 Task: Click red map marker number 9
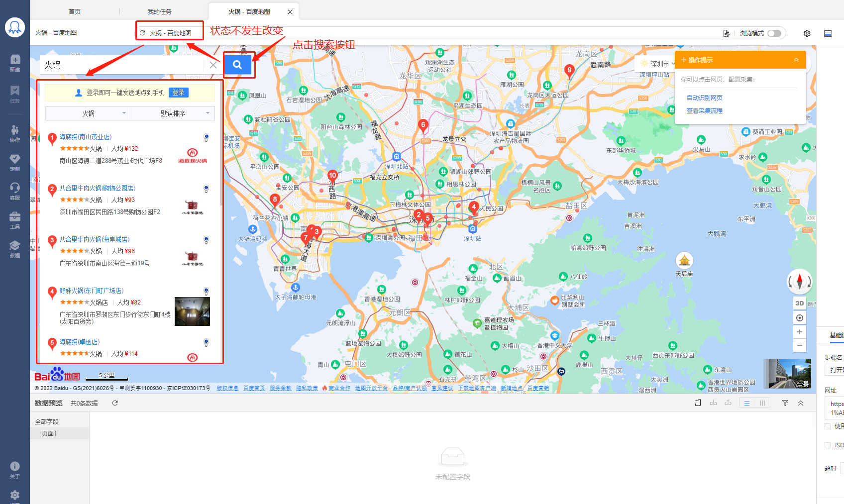tap(569, 71)
